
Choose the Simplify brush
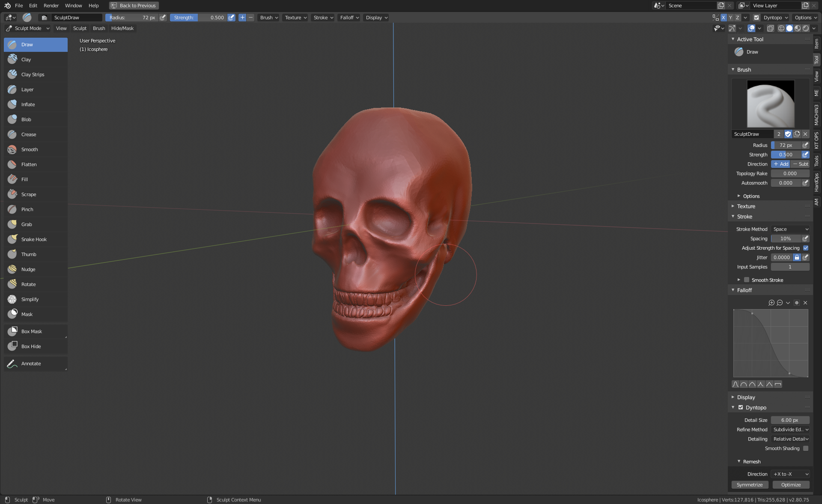pyautogui.click(x=30, y=299)
